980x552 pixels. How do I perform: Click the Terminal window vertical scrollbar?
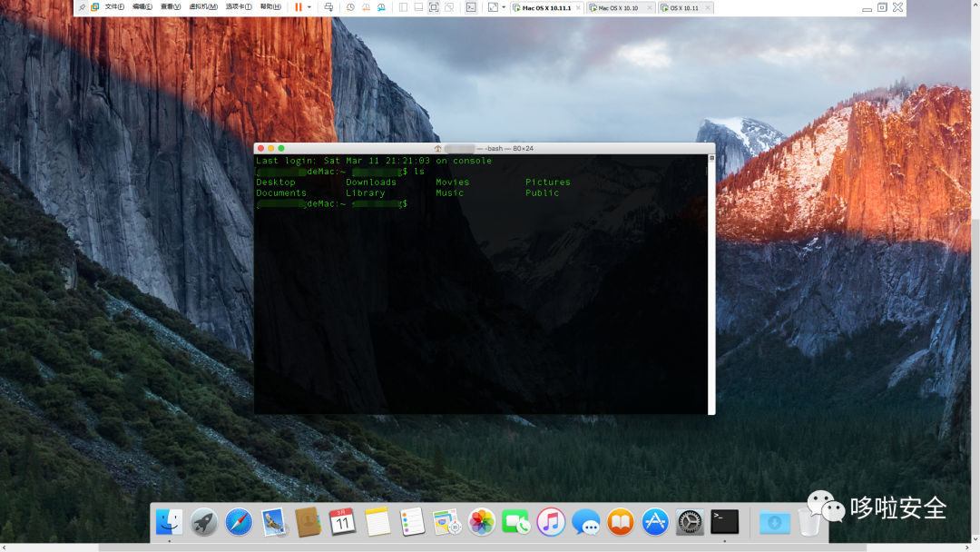[711, 284]
